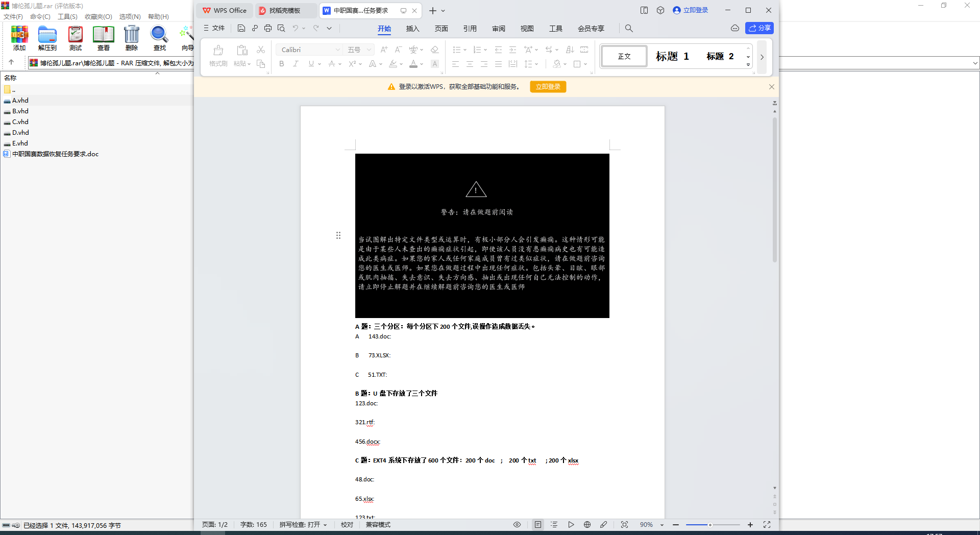
Task: Click the blue Share button
Action: pyautogui.click(x=759, y=28)
